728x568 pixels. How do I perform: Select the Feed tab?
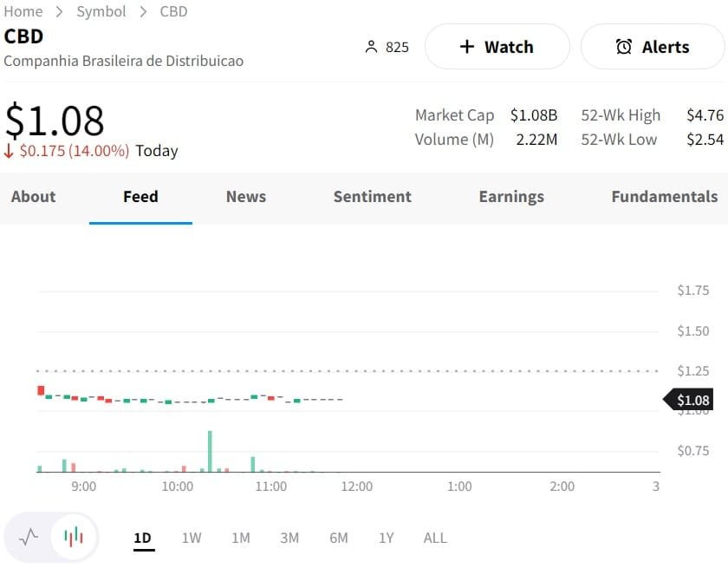(x=140, y=197)
